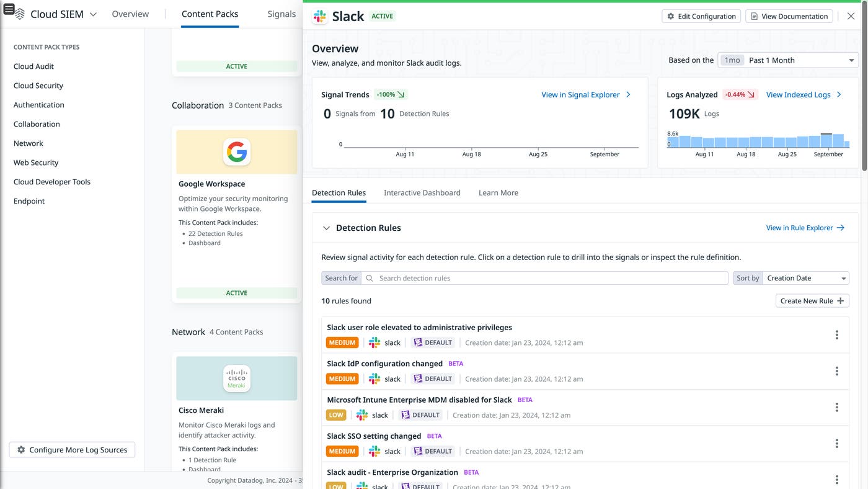Switch to Interactive Dashboard tab

tap(422, 192)
